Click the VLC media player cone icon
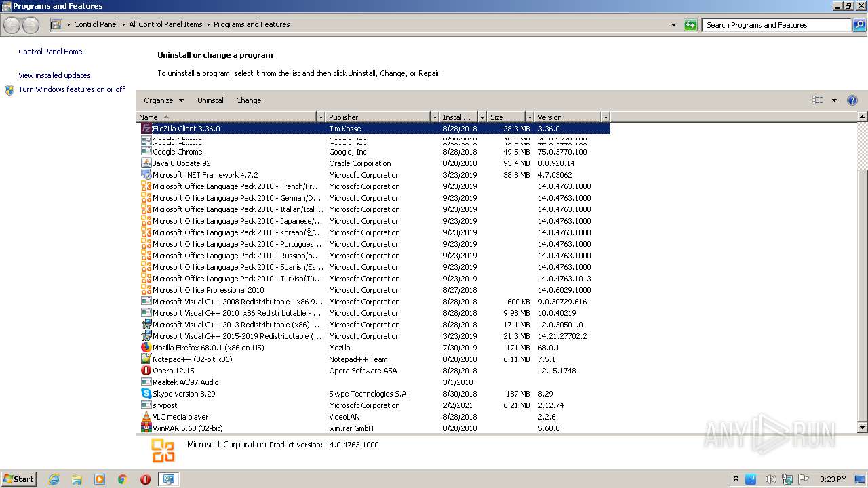The image size is (868, 488). [146, 417]
